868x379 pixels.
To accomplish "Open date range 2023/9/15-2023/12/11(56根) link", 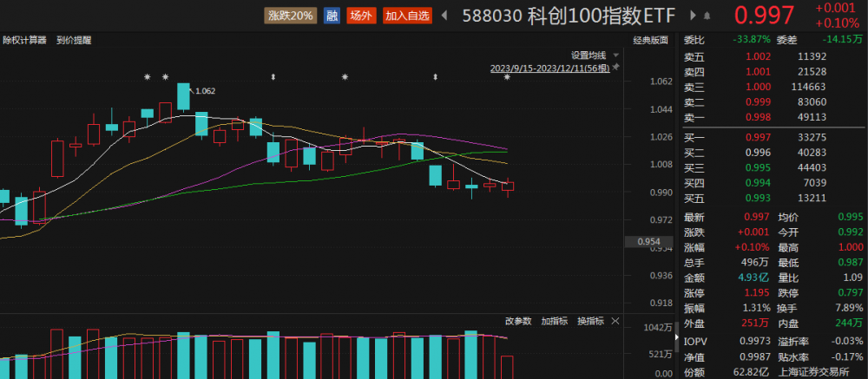I will point(549,68).
